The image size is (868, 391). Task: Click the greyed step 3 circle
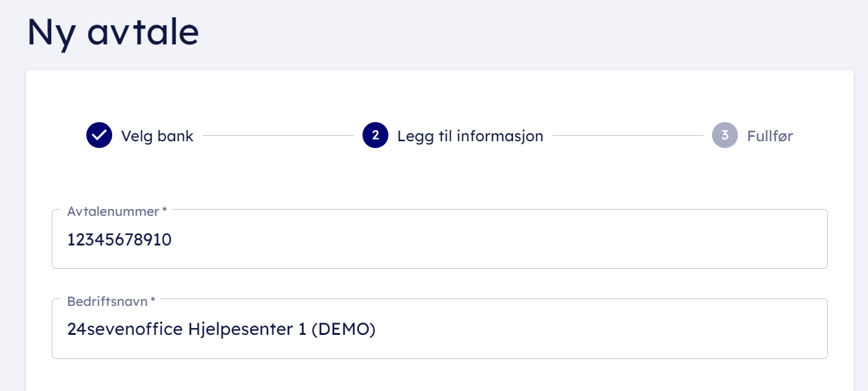[x=725, y=136]
